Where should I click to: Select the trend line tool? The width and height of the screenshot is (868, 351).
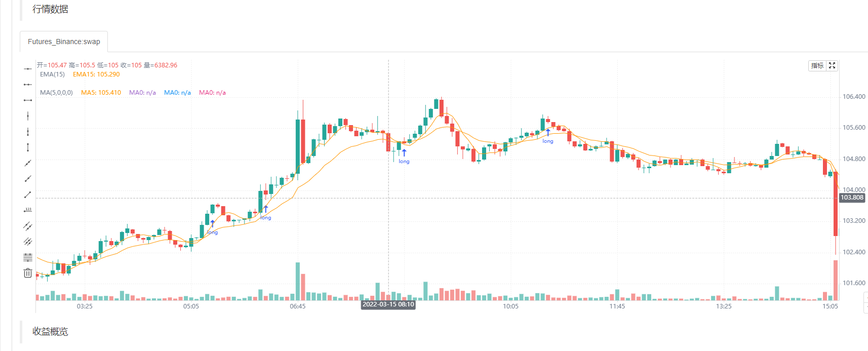pyautogui.click(x=27, y=163)
